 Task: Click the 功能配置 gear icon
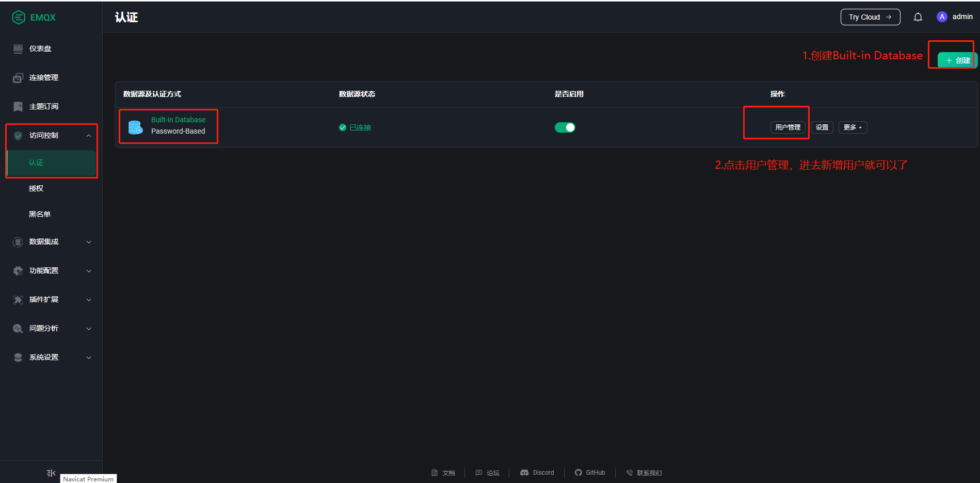18,270
